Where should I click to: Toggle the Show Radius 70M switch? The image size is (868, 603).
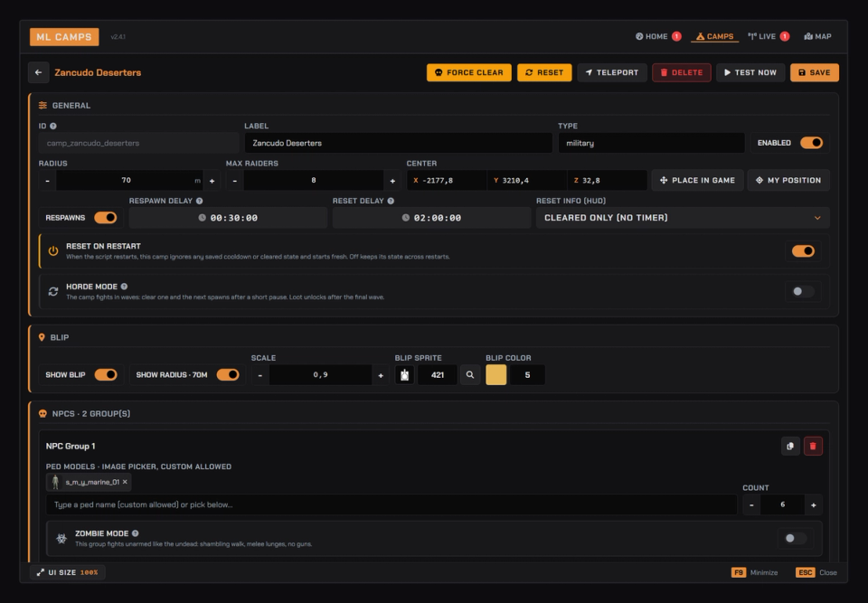click(x=228, y=375)
